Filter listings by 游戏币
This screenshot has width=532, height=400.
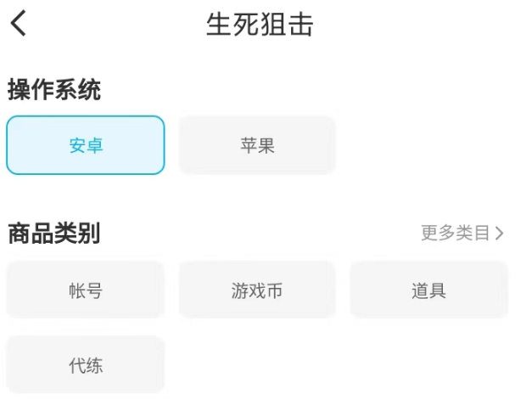pyautogui.click(x=257, y=290)
